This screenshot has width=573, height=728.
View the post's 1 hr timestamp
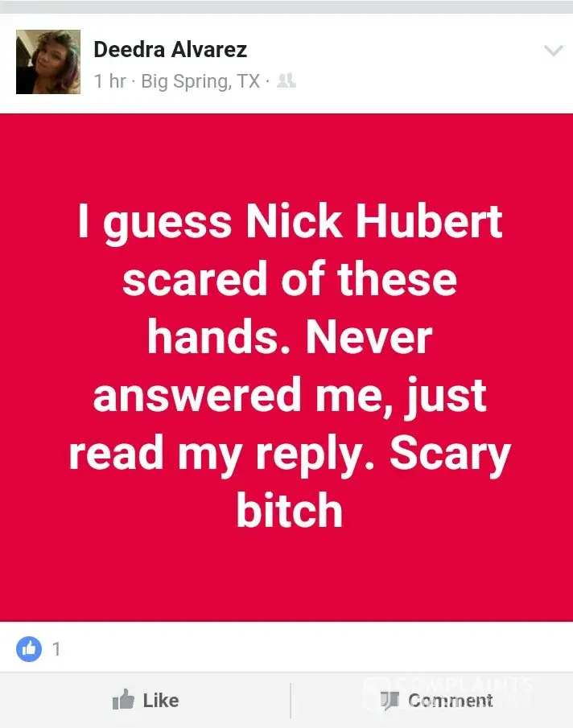tap(110, 81)
